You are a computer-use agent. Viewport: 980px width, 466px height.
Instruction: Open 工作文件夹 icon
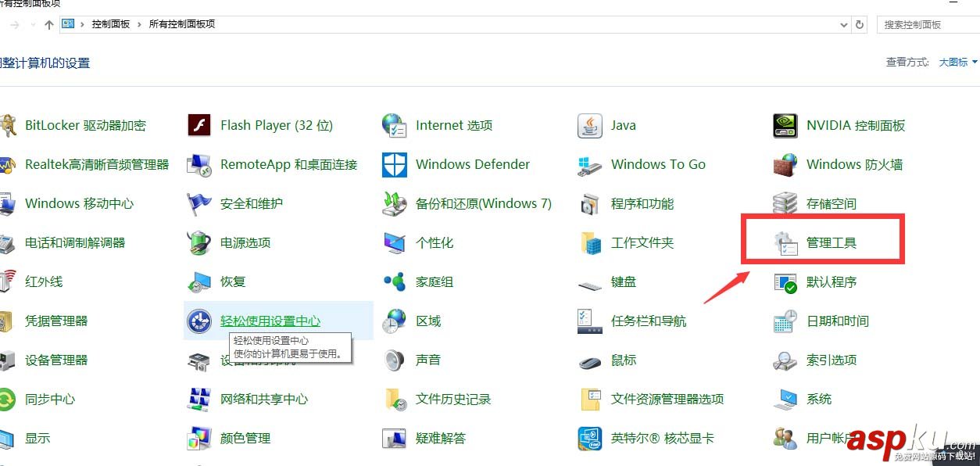tap(590, 242)
